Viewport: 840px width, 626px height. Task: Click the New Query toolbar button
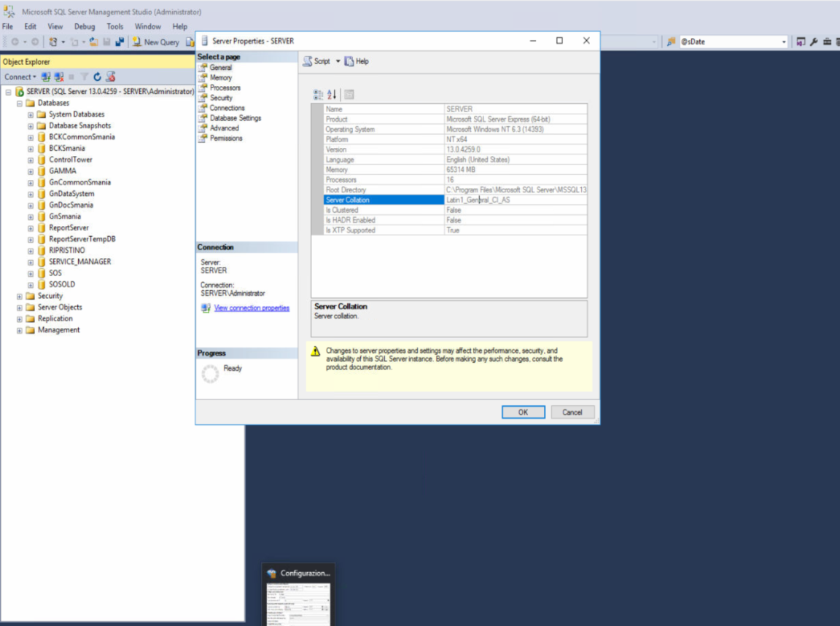(x=155, y=42)
